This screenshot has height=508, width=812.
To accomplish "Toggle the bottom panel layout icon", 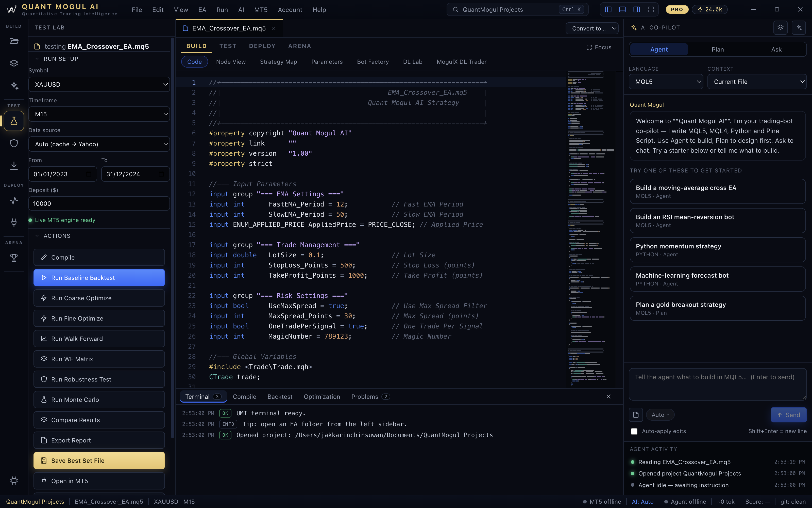I will pos(622,9).
